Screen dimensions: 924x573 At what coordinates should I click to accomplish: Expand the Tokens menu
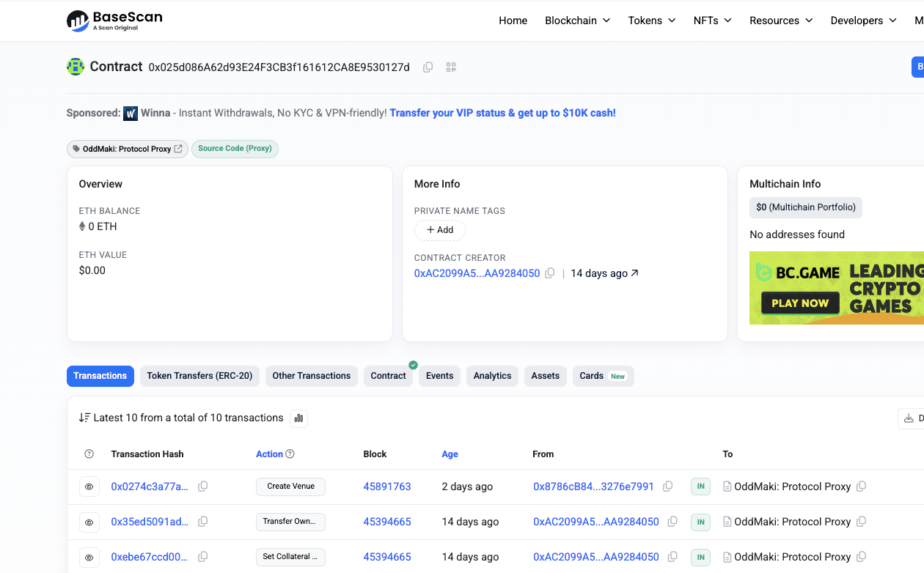[x=652, y=21]
